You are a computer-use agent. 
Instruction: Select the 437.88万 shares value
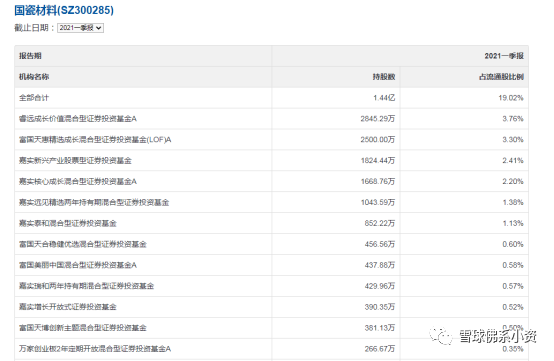(380, 265)
